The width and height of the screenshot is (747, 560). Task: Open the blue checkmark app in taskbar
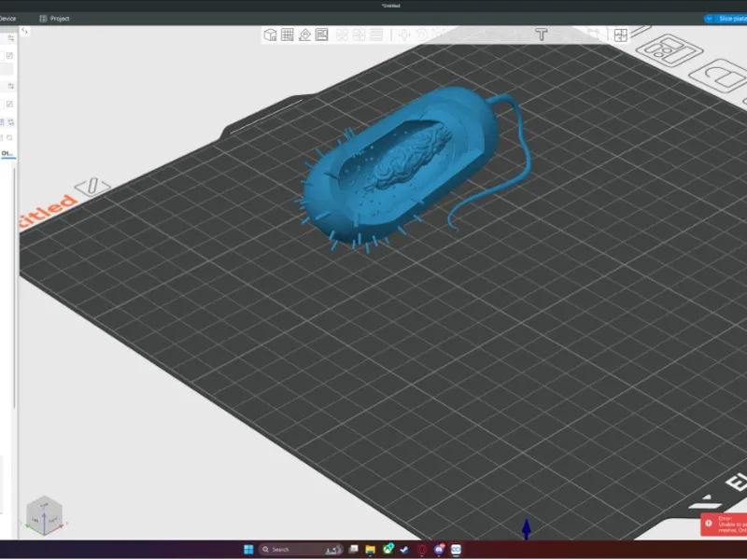(x=404, y=550)
